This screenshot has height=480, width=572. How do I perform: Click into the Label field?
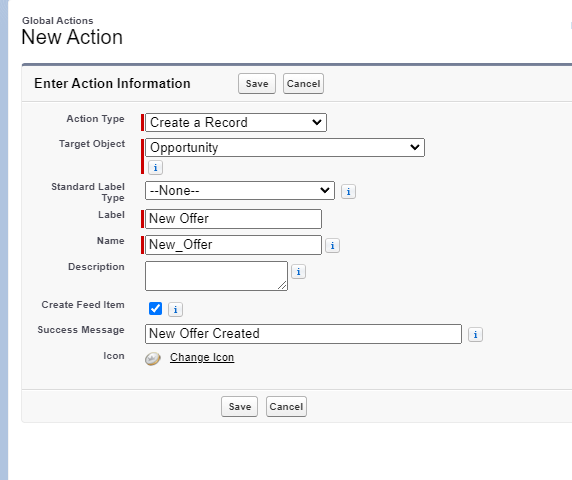[x=233, y=219]
